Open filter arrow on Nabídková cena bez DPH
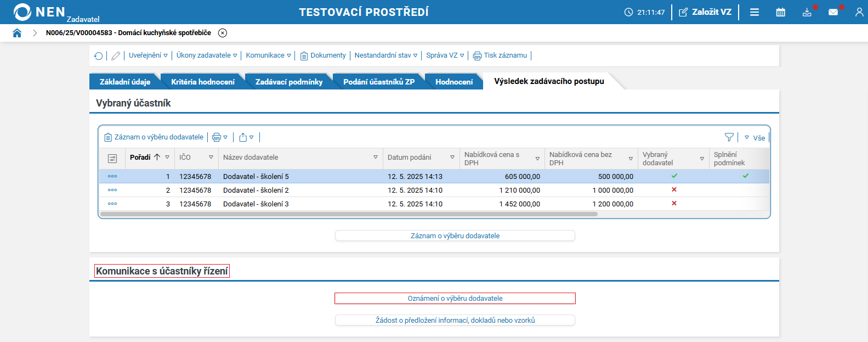This screenshot has height=342, width=868. [x=631, y=159]
